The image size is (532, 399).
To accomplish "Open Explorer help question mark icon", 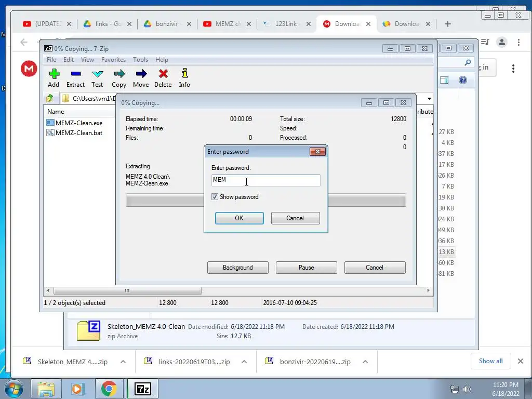I will 463,80.
